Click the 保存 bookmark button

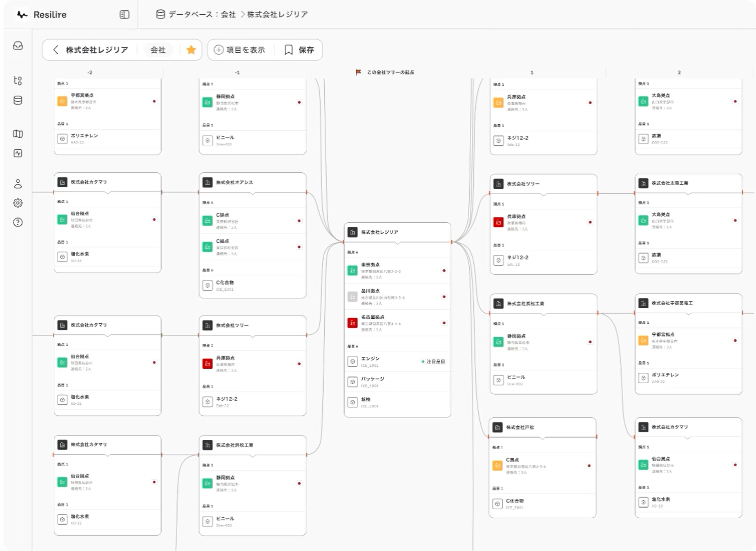coord(299,50)
